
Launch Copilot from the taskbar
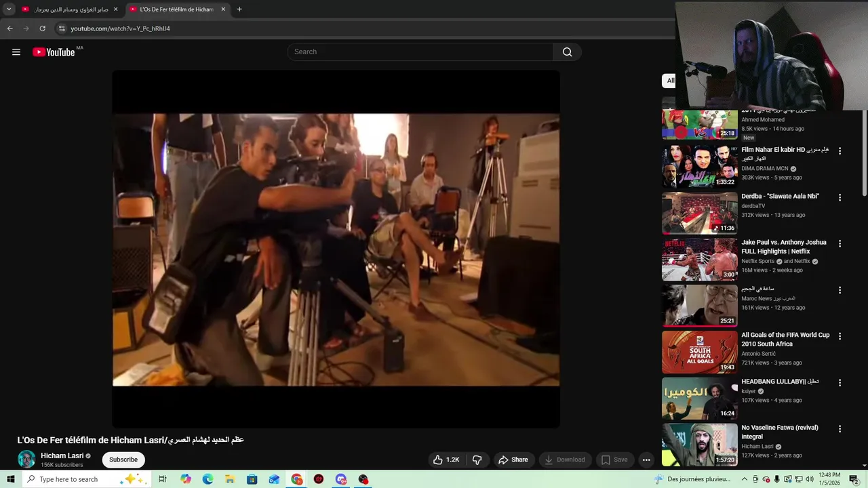(x=186, y=479)
